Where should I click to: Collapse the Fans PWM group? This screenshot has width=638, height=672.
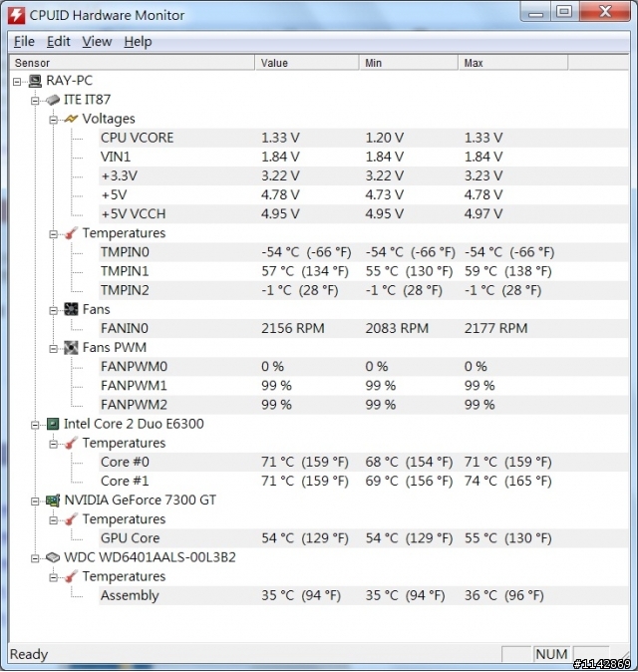(53, 348)
